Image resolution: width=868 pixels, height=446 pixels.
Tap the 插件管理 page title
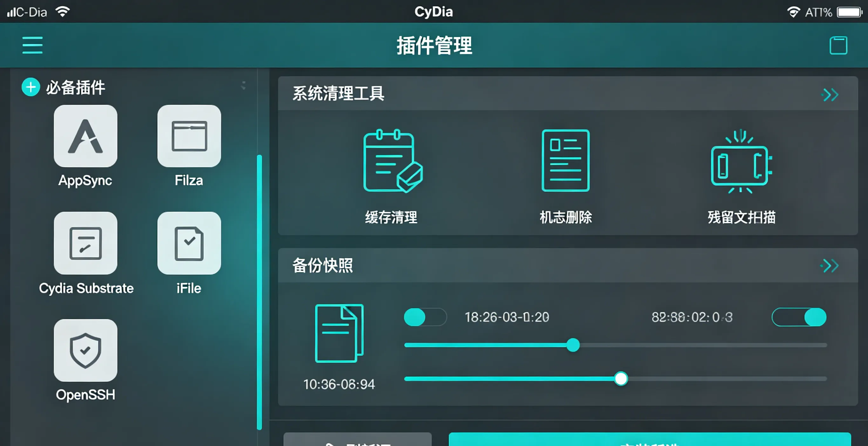click(434, 45)
